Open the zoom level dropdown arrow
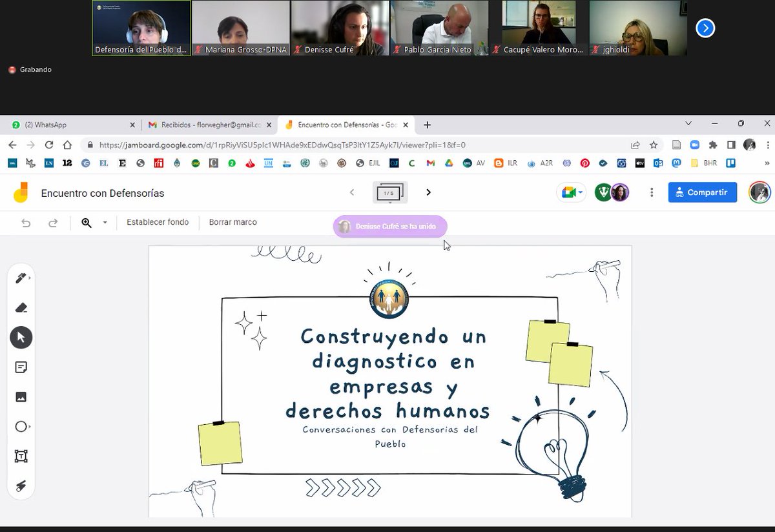This screenshot has height=532, width=775. coord(105,223)
